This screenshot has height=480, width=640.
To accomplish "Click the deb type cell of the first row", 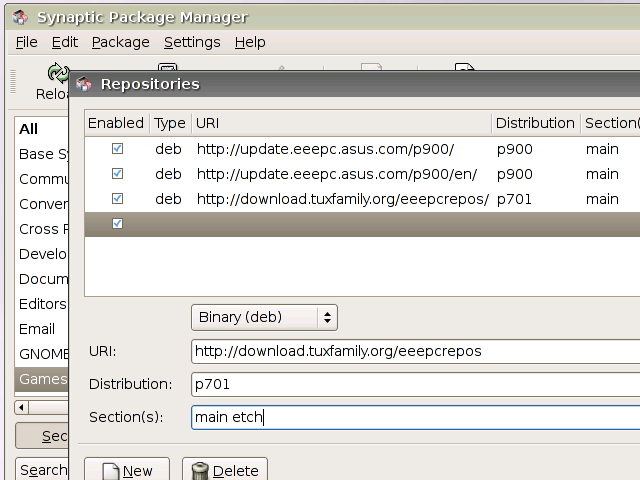I will click(x=168, y=149).
